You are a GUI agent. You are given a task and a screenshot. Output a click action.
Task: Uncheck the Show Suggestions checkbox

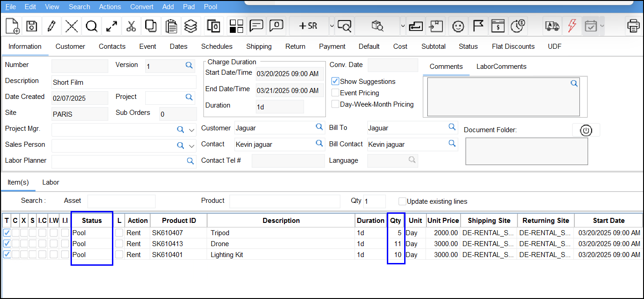coord(335,82)
